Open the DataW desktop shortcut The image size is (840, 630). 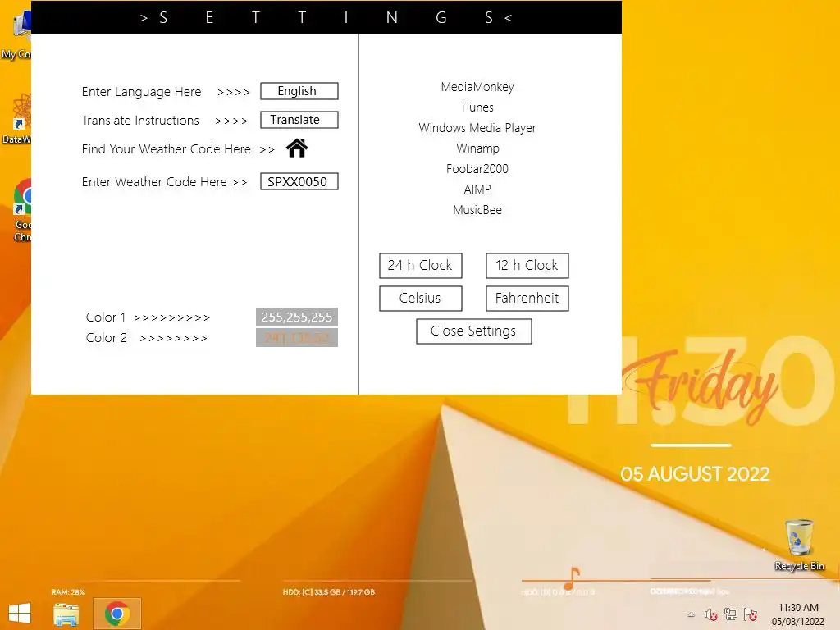tap(17, 119)
